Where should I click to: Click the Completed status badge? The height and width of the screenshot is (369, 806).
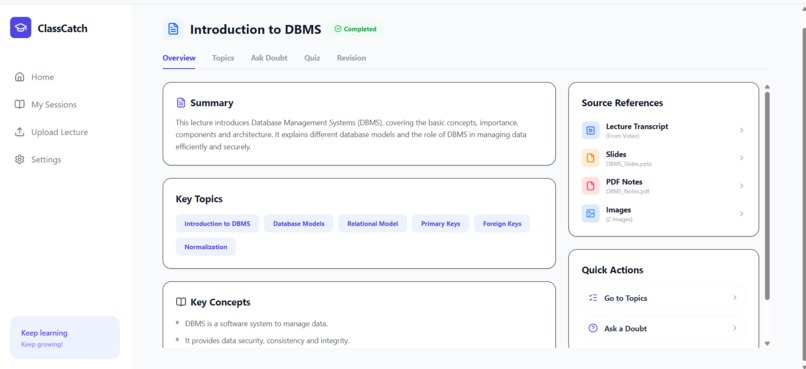356,29
